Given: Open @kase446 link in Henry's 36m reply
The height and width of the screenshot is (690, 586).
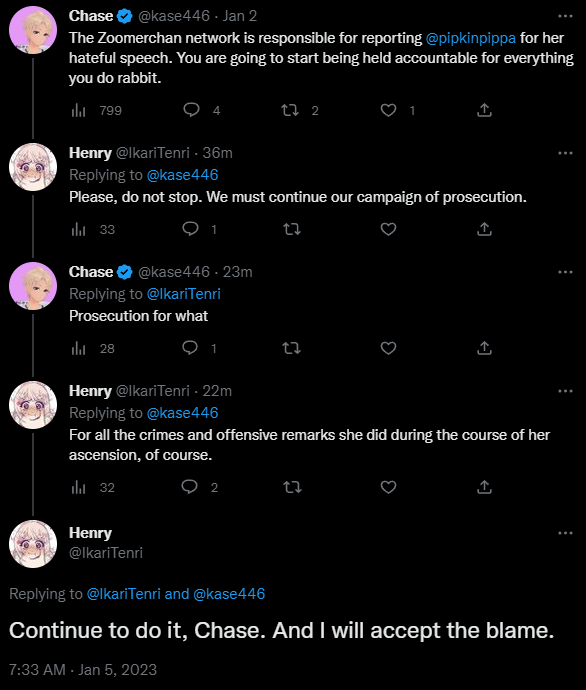Looking at the screenshot, I should pyautogui.click(x=182, y=175).
